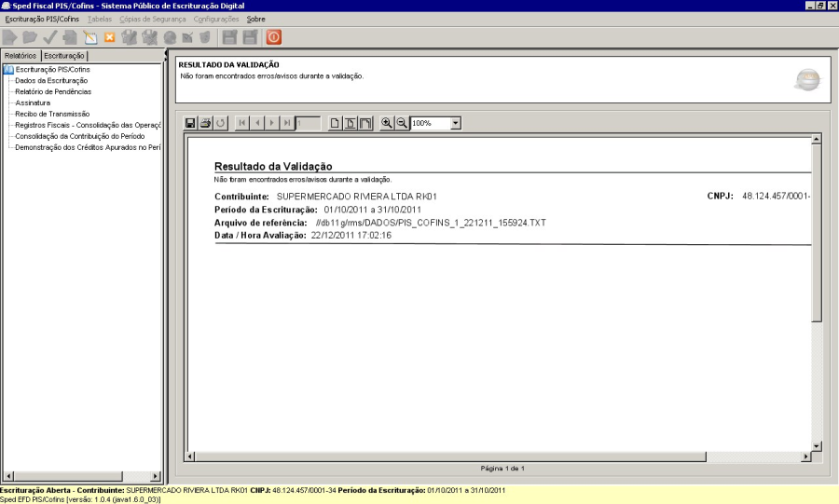Click the Página 1 de 1 label
The image size is (839, 504).
(x=502, y=469)
